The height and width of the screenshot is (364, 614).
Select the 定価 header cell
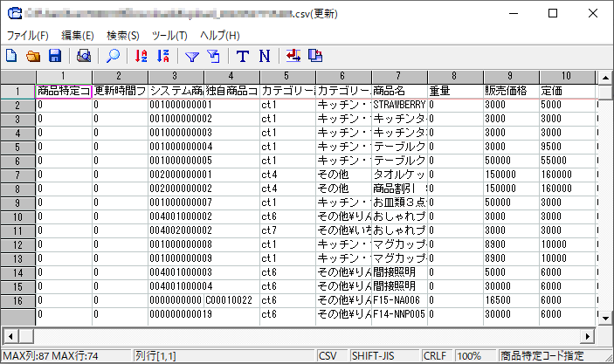tap(567, 91)
